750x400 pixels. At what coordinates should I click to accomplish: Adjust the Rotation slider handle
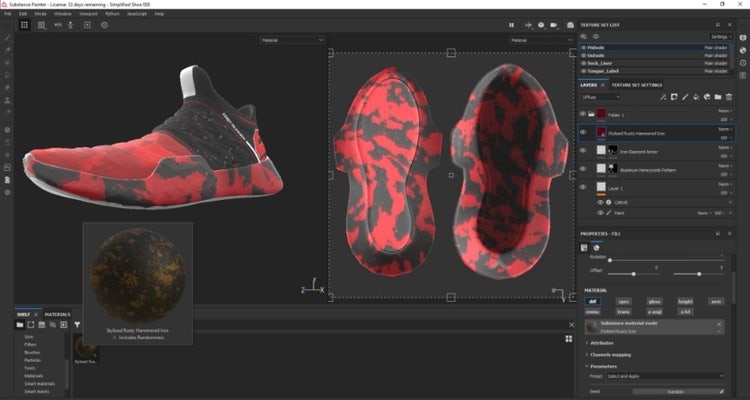[x=610, y=260]
